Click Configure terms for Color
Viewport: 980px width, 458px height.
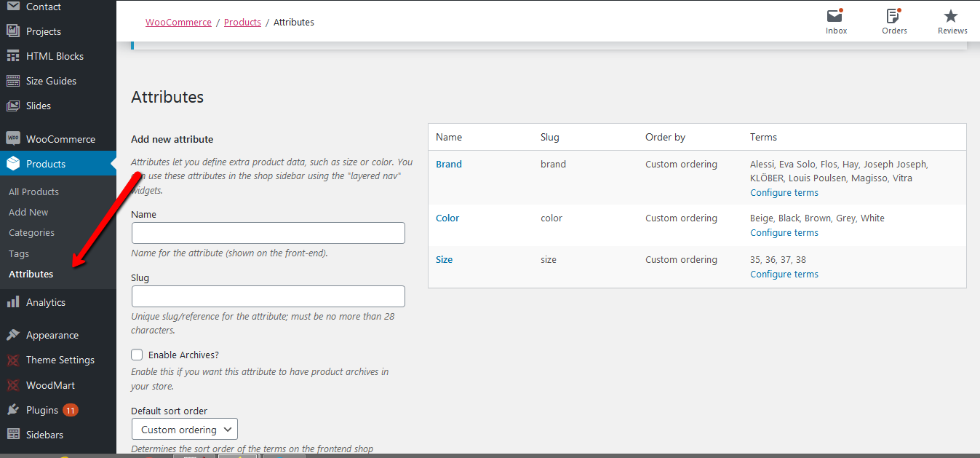click(784, 232)
